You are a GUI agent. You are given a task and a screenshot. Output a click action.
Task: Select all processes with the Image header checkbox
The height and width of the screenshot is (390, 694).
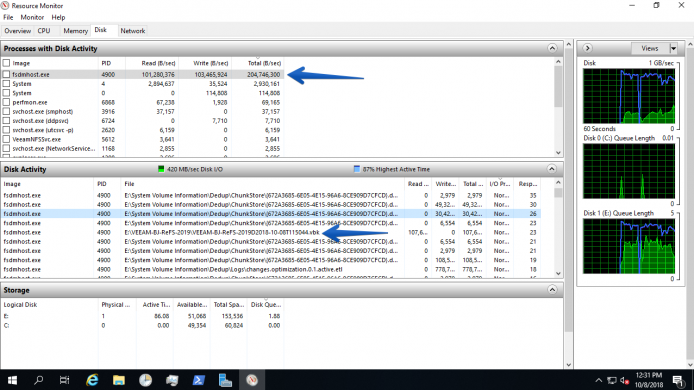6,63
